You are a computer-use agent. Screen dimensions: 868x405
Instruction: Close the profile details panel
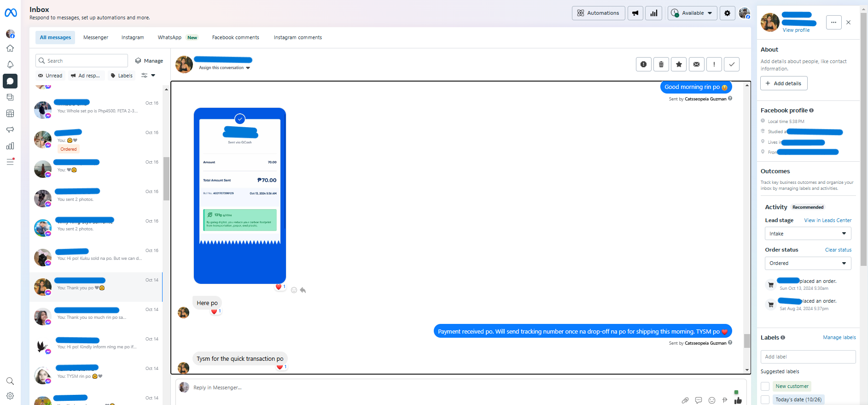pyautogui.click(x=849, y=22)
